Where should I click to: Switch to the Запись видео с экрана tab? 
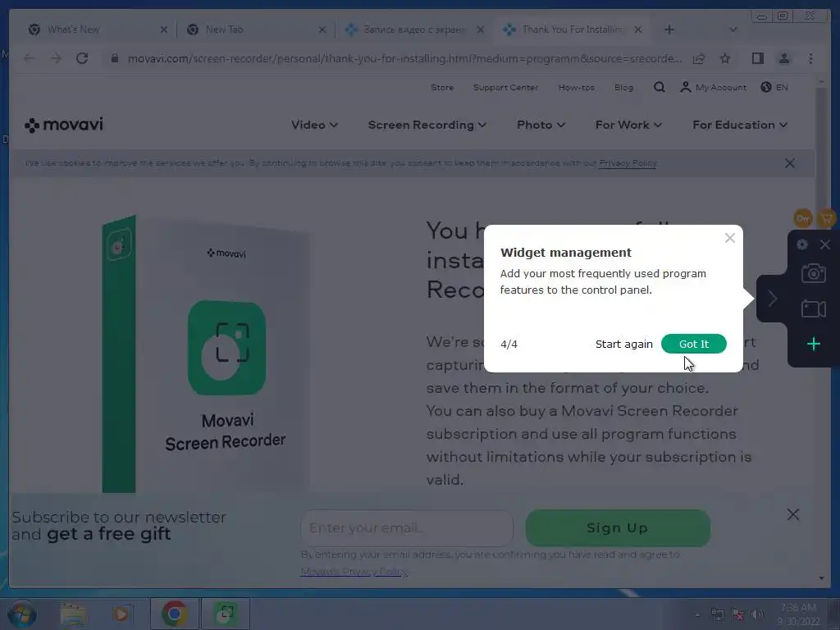[x=413, y=30]
